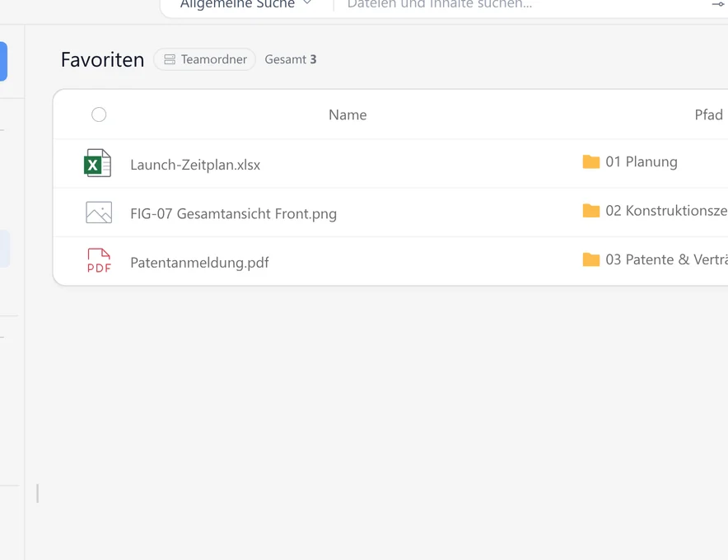The image size is (728, 560).
Task: Go to path 01 Planung
Action: click(642, 161)
